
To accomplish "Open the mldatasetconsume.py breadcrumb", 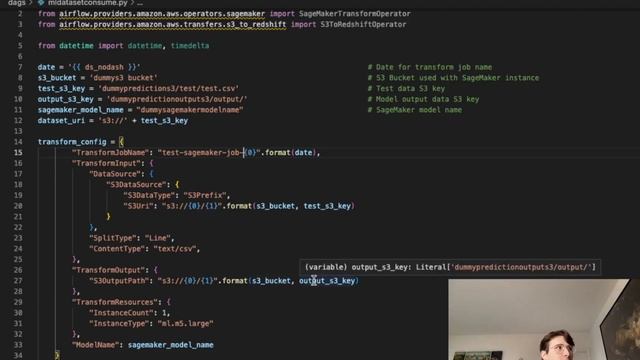I will [x=88, y=2].
